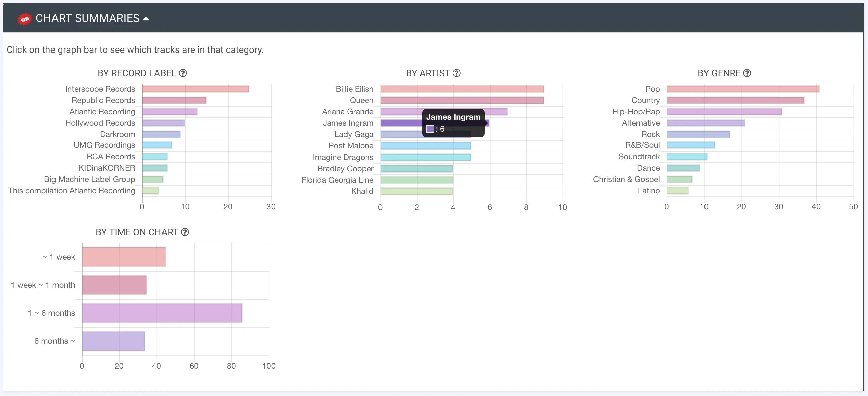
Task: Select the 1 ~ 6 months bar
Action: pos(162,313)
